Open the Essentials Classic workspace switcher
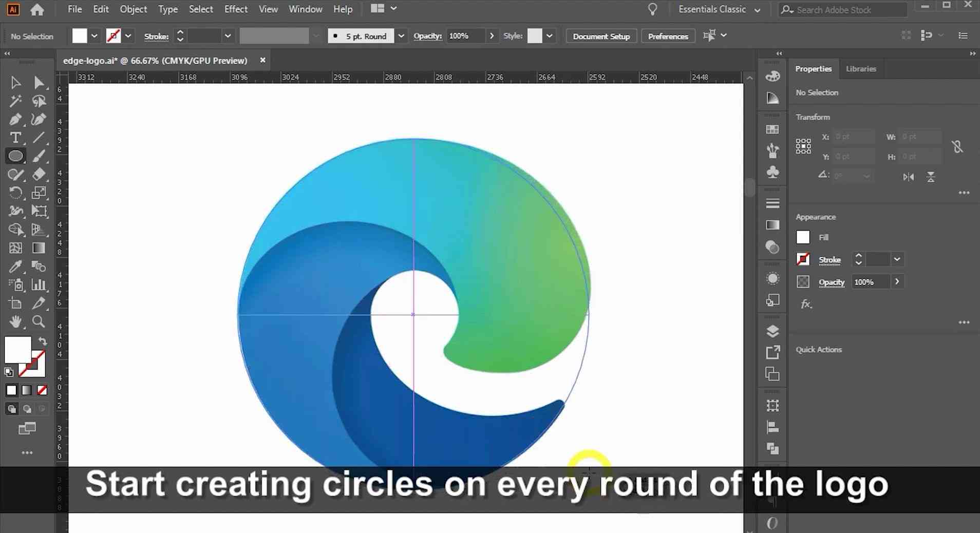 coord(719,9)
